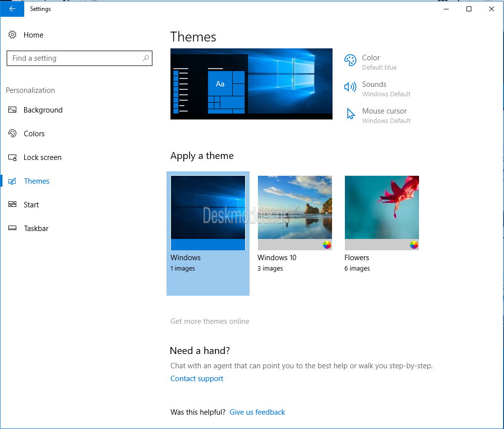Click the 'Apply a theme' heading
Image resolution: width=504 pixels, height=429 pixels.
202,156
